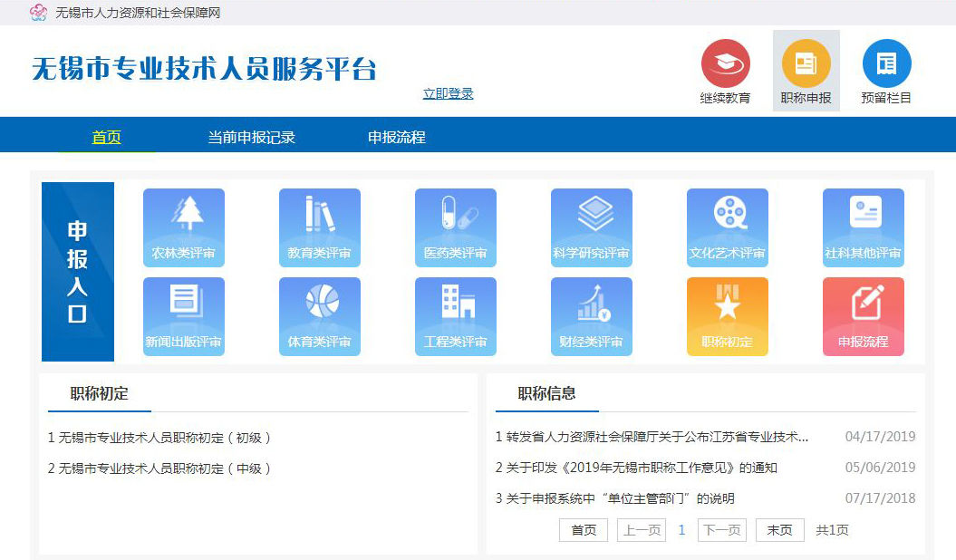Viewport: 956px width, 560px height.
Task: Click the 无锡市人力资源和社会保障网 logo icon
Action: click(38, 12)
